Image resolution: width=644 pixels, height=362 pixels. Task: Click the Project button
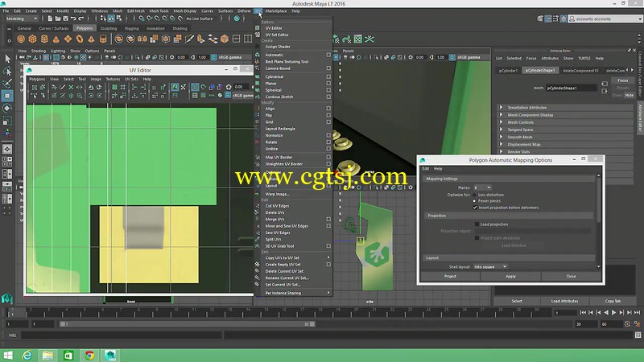[x=450, y=276]
